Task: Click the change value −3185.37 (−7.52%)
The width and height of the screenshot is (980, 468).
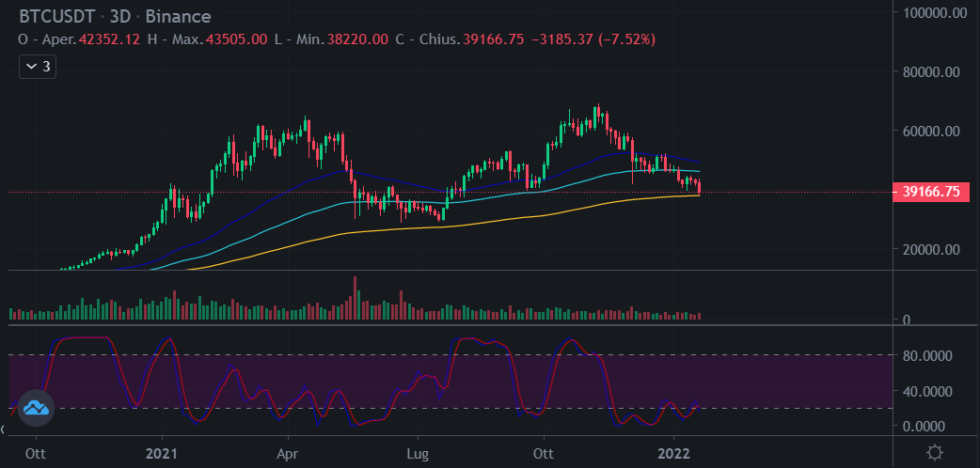Action: [x=593, y=39]
